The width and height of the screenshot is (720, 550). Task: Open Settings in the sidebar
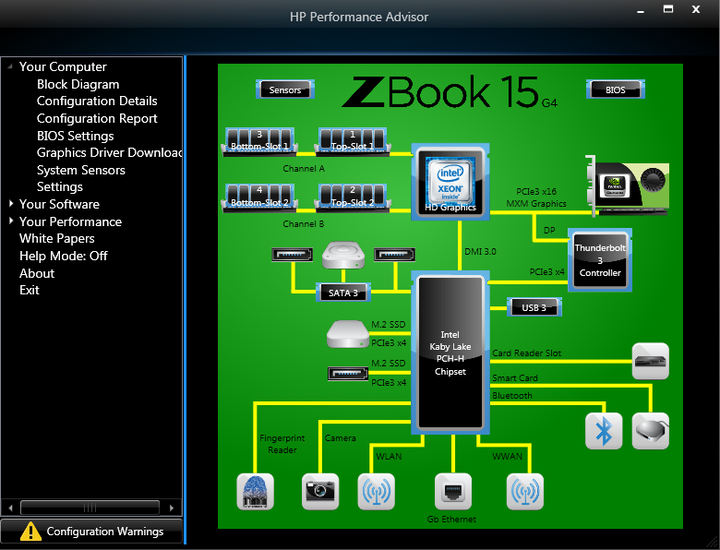click(x=60, y=187)
